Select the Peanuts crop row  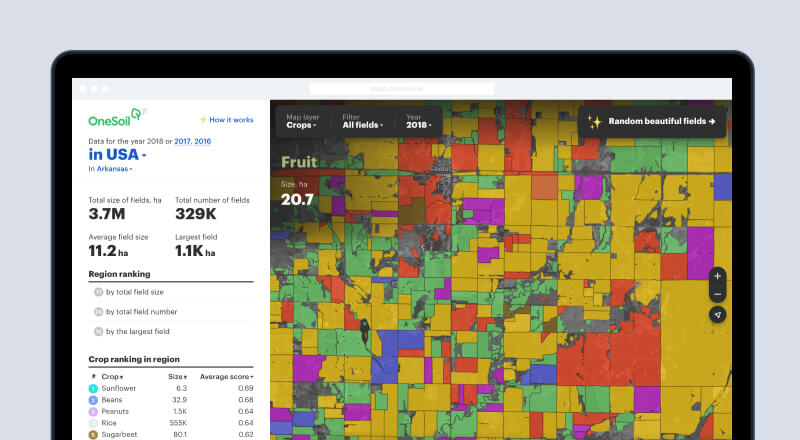(171, 411)
